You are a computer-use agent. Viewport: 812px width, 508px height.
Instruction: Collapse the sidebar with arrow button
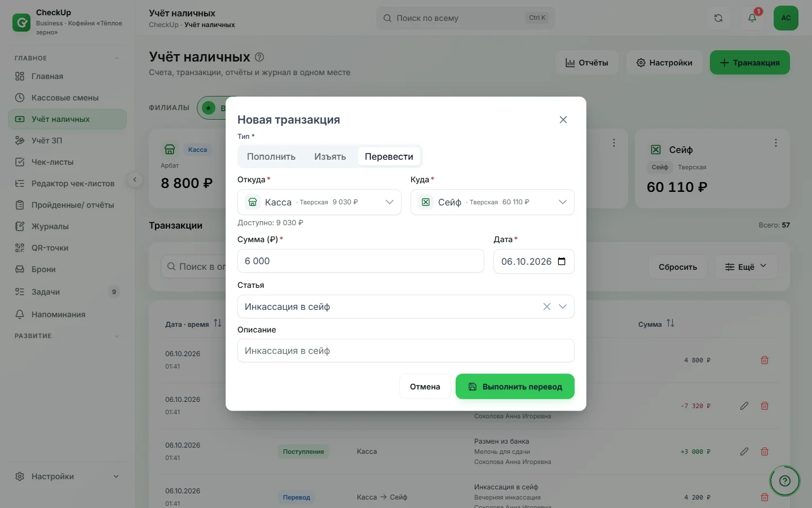pyautogui.click(x=135, y=179)
